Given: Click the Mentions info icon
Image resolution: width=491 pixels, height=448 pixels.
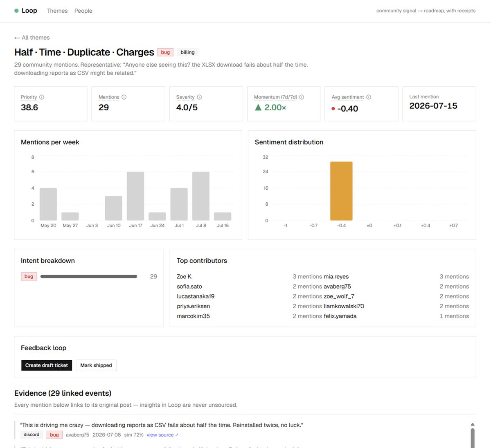Looking at the screenshot, I should (124, 97).
